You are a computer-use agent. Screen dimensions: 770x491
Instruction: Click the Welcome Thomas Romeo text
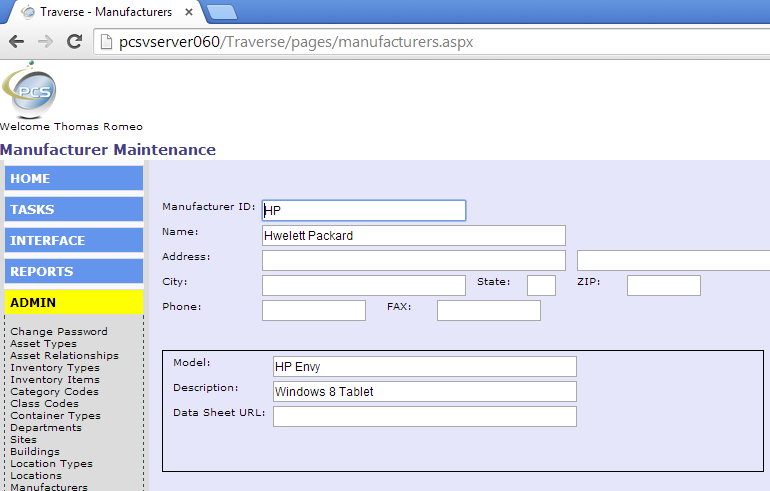pos(71,127)
